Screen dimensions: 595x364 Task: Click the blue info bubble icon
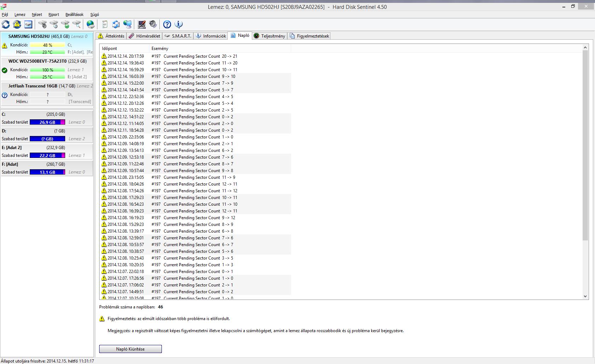[178, 24]
